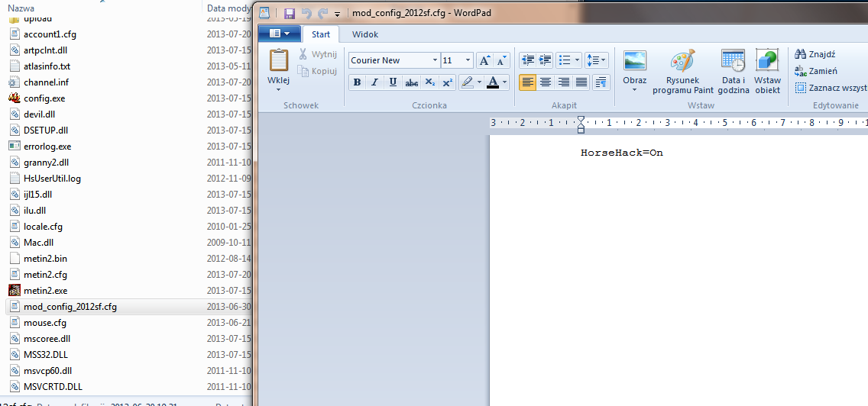Toggle strikethrough formatting
The image size is (868, 406).
(x=411, y=82)
